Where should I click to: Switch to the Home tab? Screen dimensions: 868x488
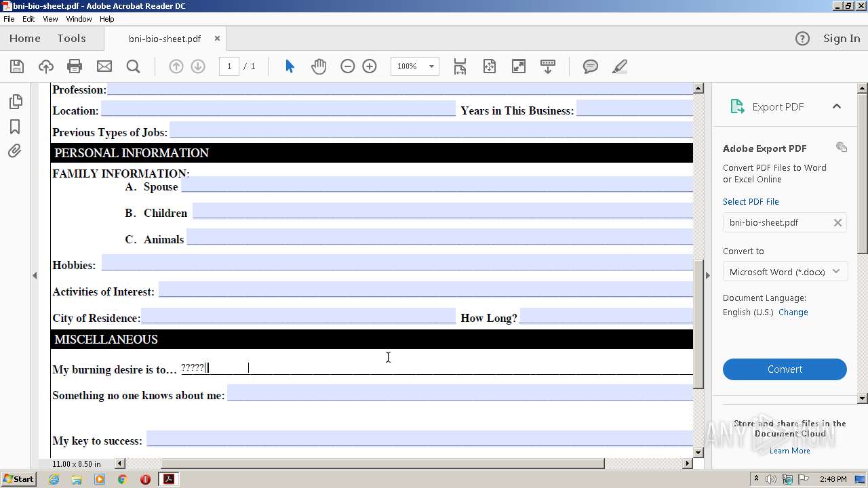tap(25, 39)
